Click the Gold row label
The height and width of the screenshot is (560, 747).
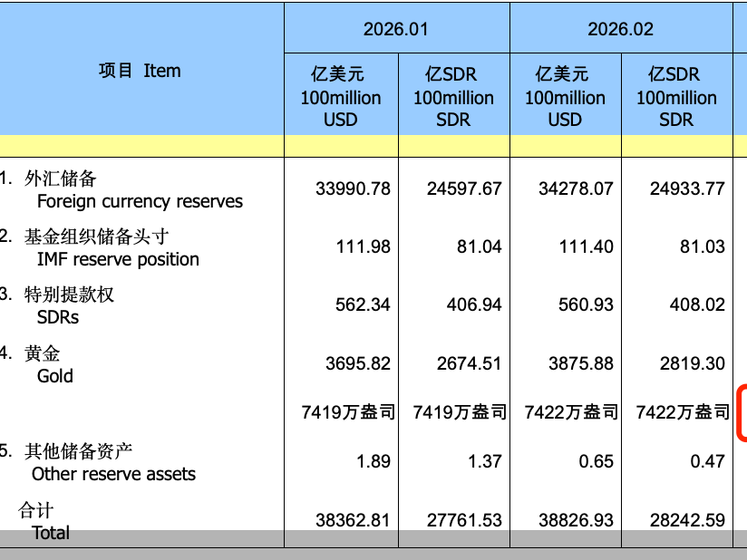54,375
